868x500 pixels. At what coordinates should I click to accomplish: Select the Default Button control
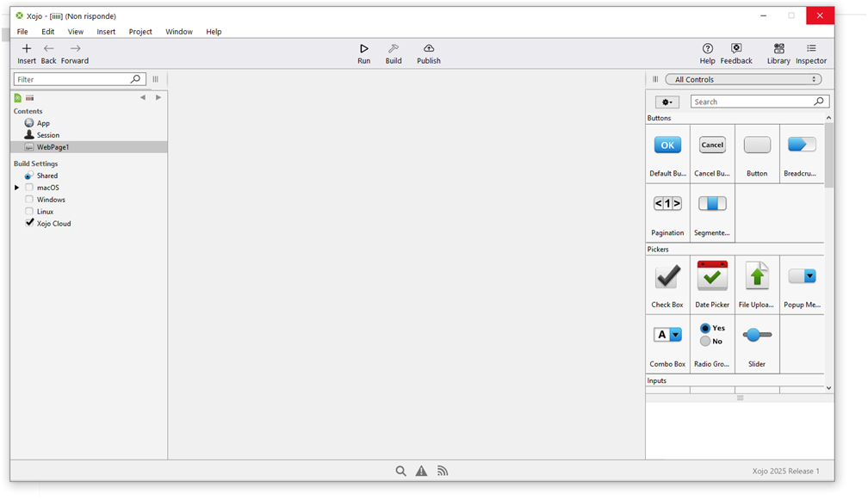pos(667,153)
